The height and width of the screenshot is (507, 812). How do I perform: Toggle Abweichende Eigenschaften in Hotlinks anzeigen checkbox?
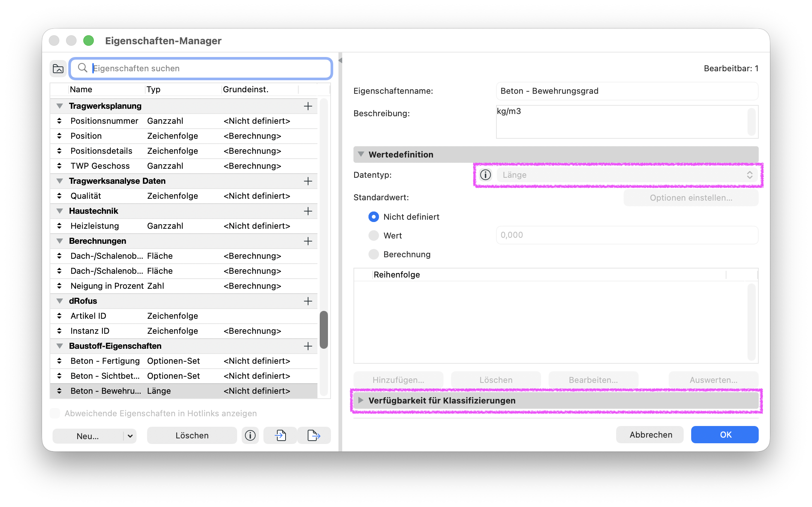point(55,413)
